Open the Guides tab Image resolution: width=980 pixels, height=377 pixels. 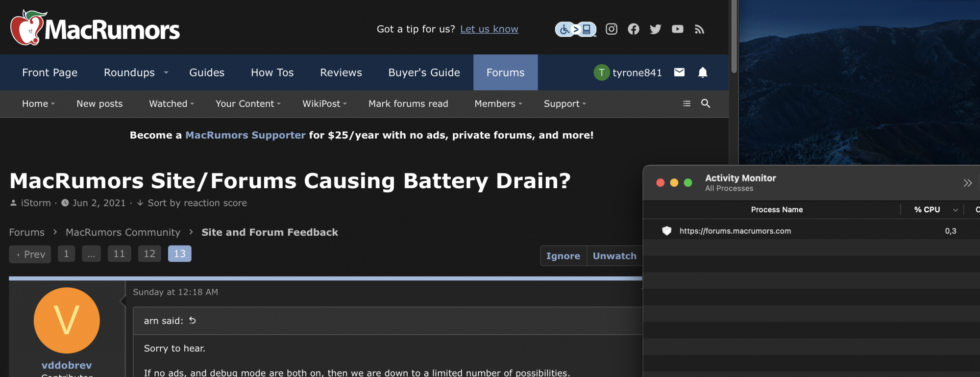click(x=207, y=73)
